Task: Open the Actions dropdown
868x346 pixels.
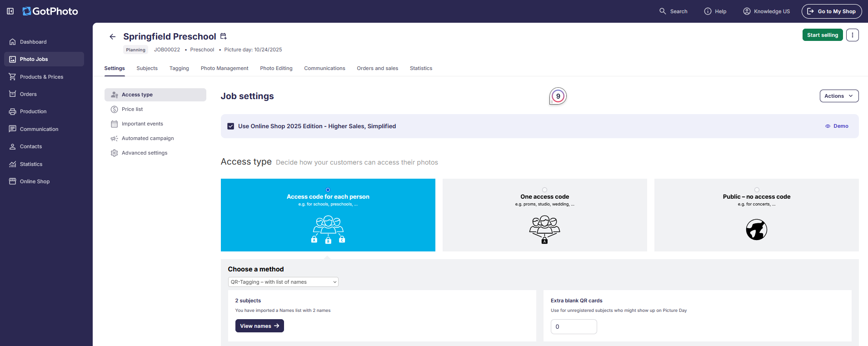Action: coord(839,96)
